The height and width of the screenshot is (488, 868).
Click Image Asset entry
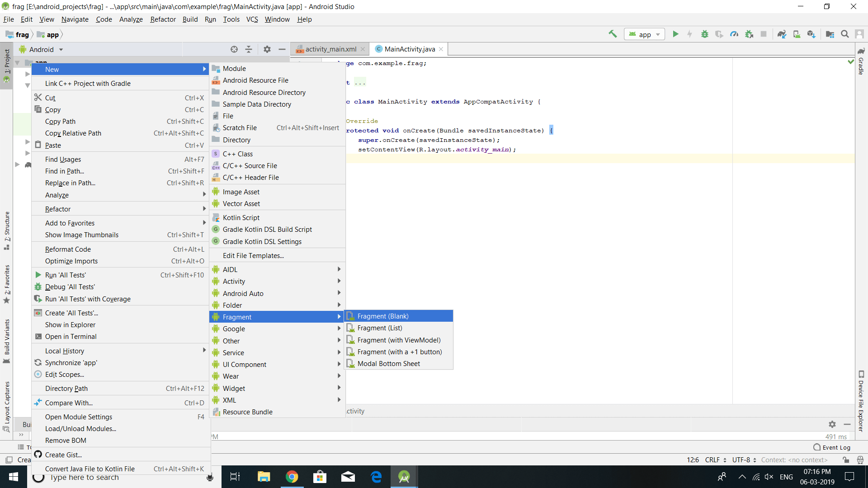277,192
